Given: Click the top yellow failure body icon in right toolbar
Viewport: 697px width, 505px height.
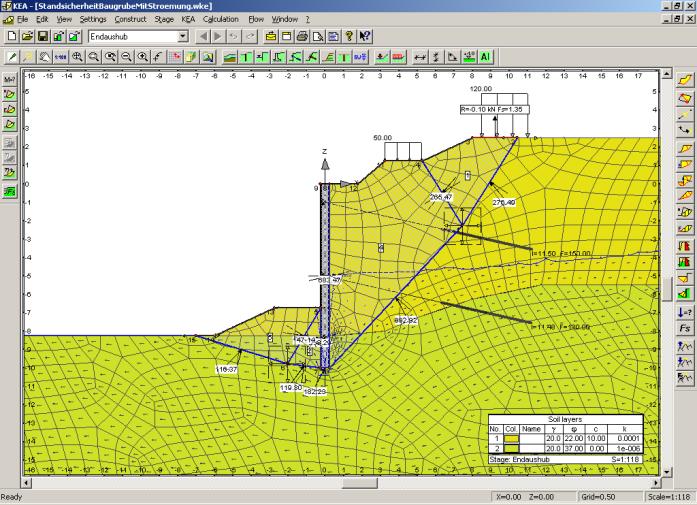Looking at the screenshot, I should (x=685, y=81).
